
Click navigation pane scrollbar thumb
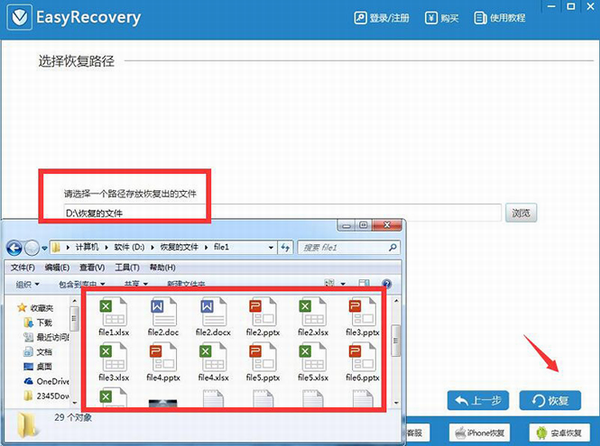pyautogui.click(x=74, y=318)
